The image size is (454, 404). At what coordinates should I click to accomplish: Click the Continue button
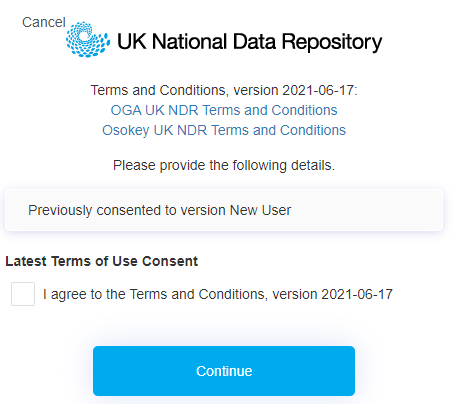pyautogui.click(x=224, y=371)
